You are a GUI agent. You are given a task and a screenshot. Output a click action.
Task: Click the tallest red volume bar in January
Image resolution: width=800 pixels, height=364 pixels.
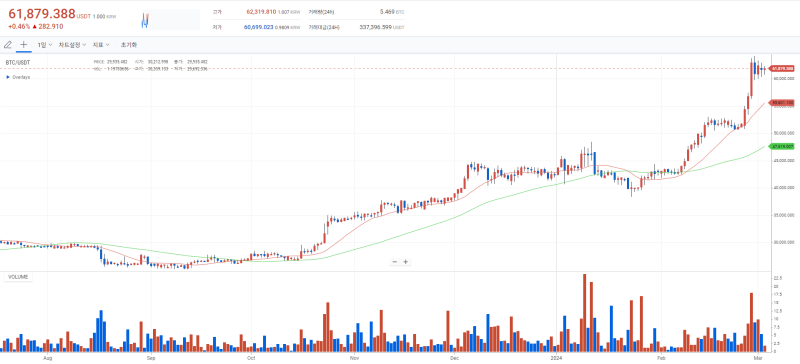click(x=585, y=313)
